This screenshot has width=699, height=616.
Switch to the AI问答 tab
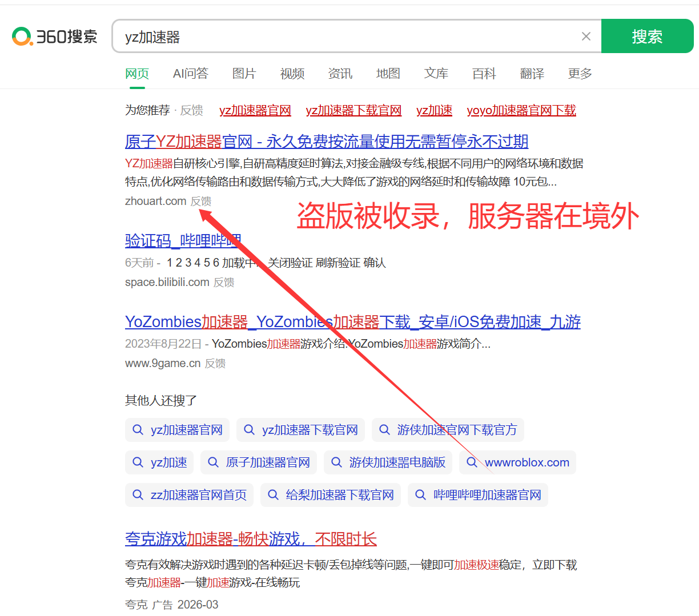coord(191,74)
